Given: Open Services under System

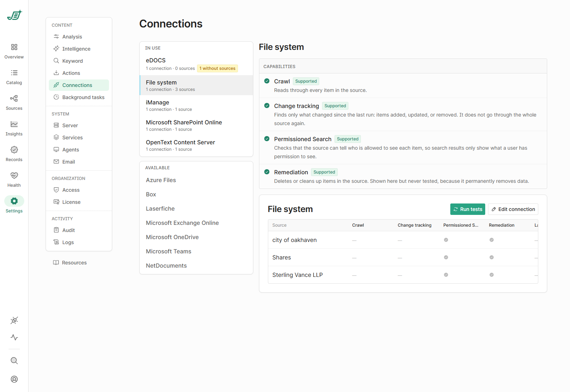Looking at the screenshot, I should point(79,138).
